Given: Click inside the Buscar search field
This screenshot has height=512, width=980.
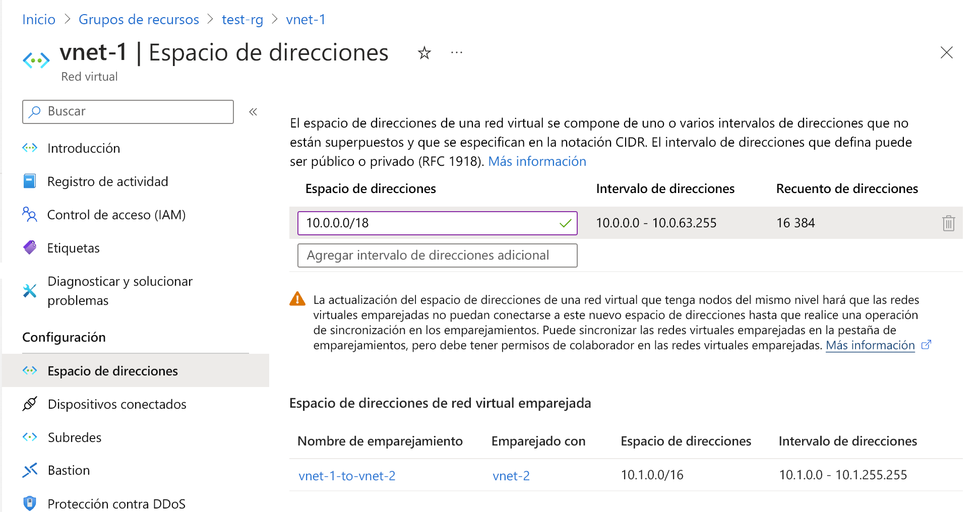Looking at the screenshot, I should (128, 111).
